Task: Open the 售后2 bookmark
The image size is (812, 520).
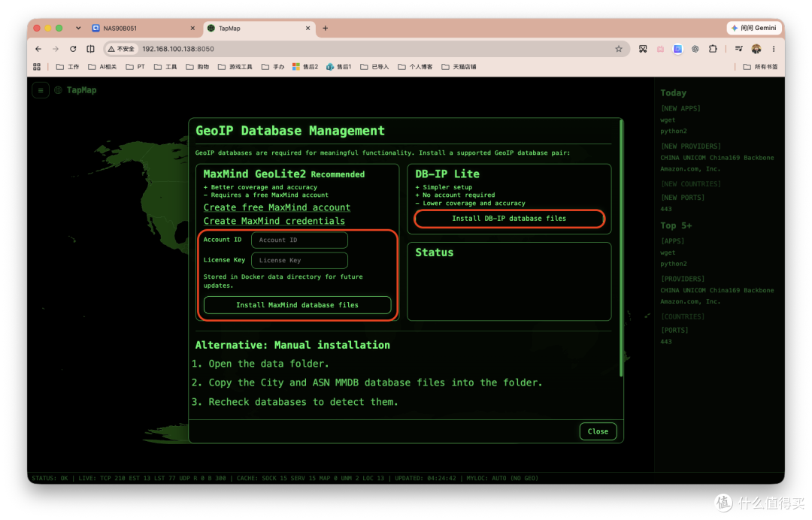Action: click(x=305, y=67)
